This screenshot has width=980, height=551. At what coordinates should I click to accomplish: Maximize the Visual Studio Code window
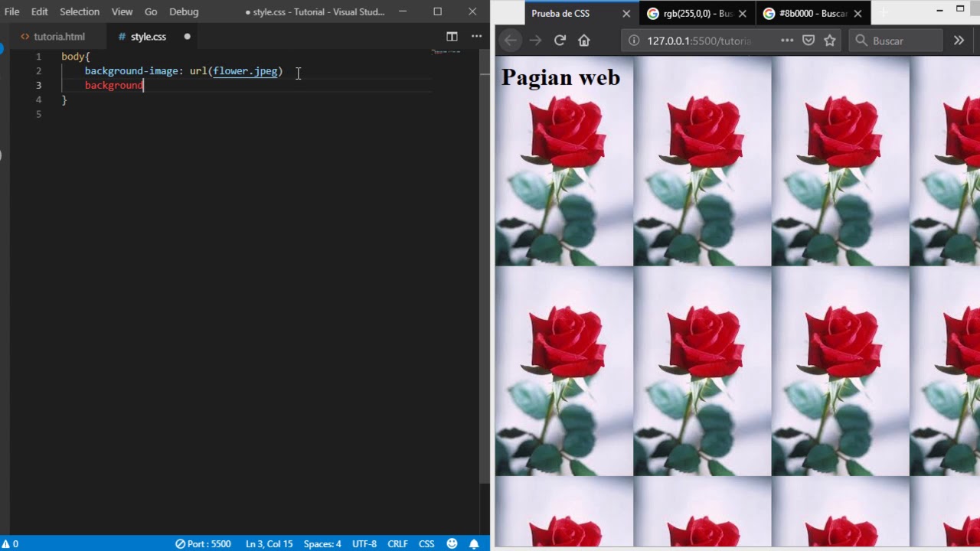(438, 11)
